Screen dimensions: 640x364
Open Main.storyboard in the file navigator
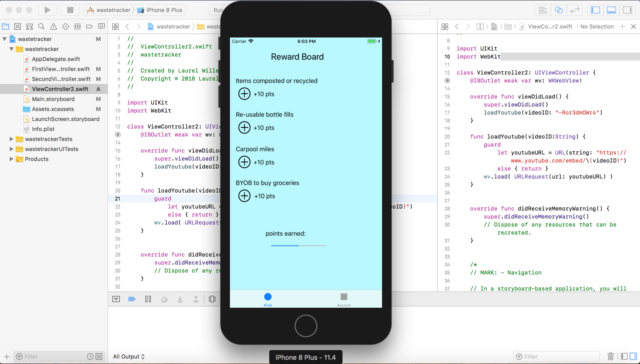53,99
